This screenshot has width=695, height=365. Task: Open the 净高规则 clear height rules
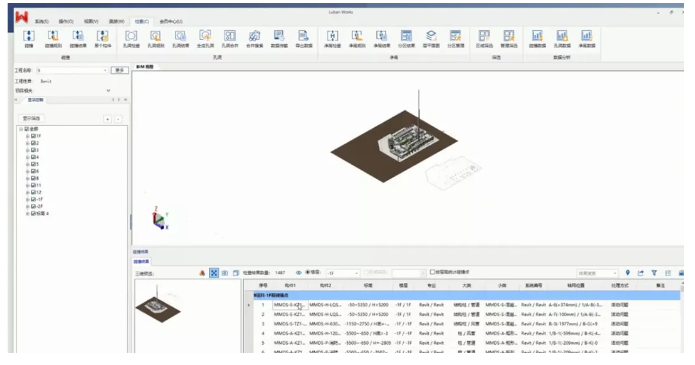click(x=357, y=39)
